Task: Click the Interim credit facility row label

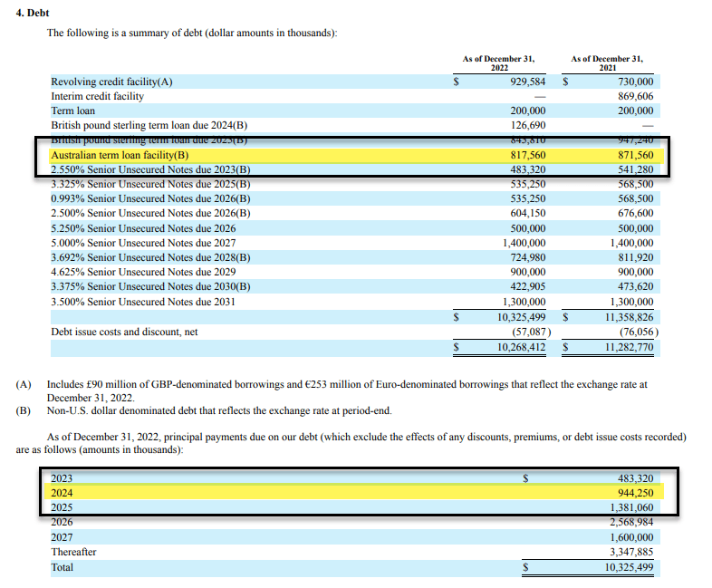Action: [97, 96]
